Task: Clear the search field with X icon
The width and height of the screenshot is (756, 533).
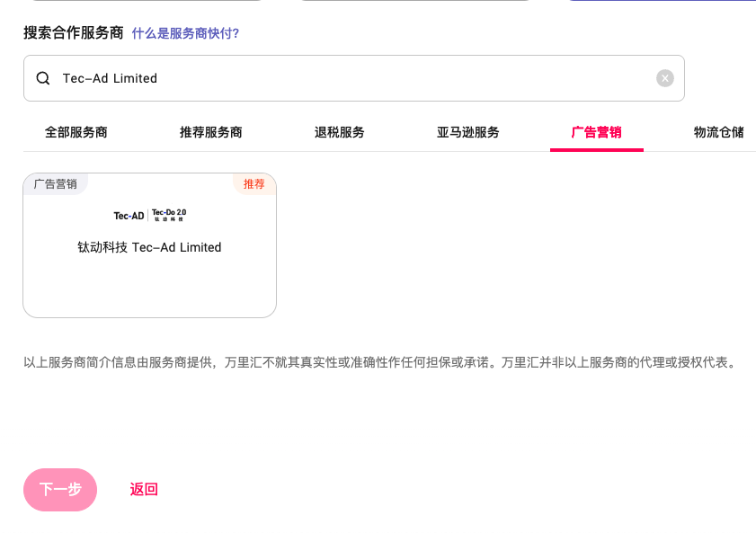Action: (x=664, y=78)
